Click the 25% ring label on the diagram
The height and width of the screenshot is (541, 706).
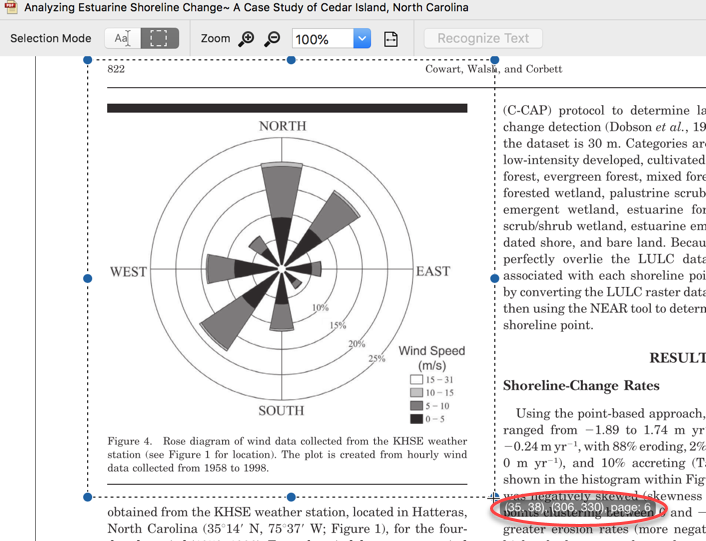pyautogui.click(x=377, y=359)
